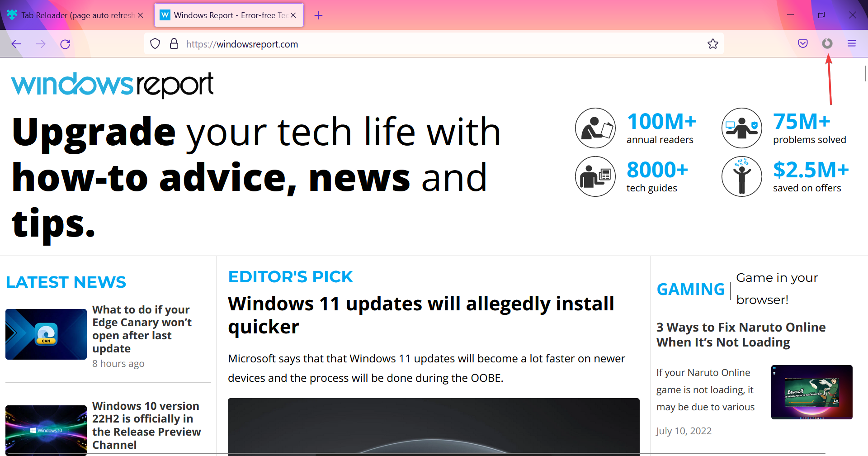The height and width of the screenshot is (456, 868).
Task: Toggle to the Tab Reloader settings tab
Action: click(72, 14)
